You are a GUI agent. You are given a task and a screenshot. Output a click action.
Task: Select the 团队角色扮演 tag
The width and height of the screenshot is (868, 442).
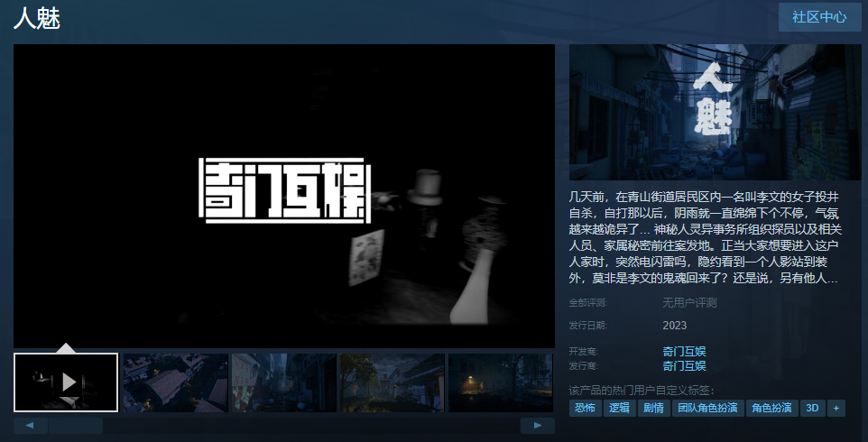(x=706, y=408)
